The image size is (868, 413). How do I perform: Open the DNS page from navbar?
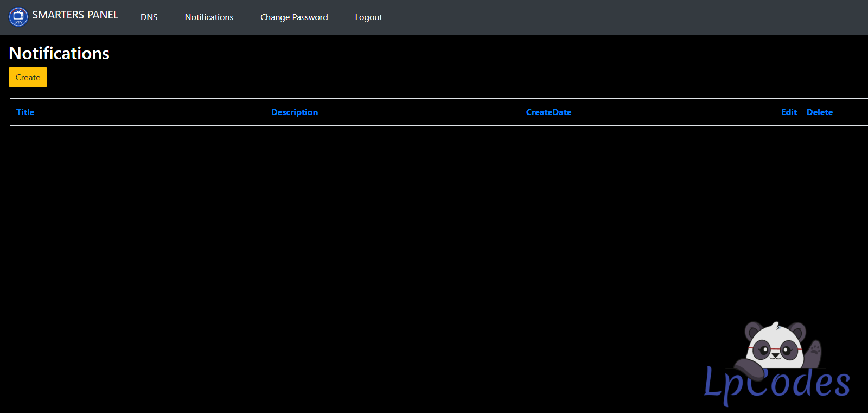click(x=149, y=17)
